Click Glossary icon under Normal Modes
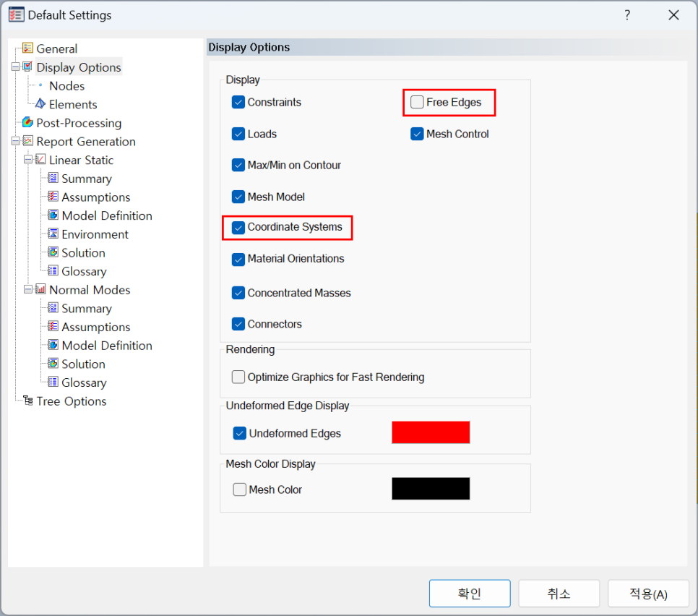This screenshot has width=698, height=616. pos(53,382)
